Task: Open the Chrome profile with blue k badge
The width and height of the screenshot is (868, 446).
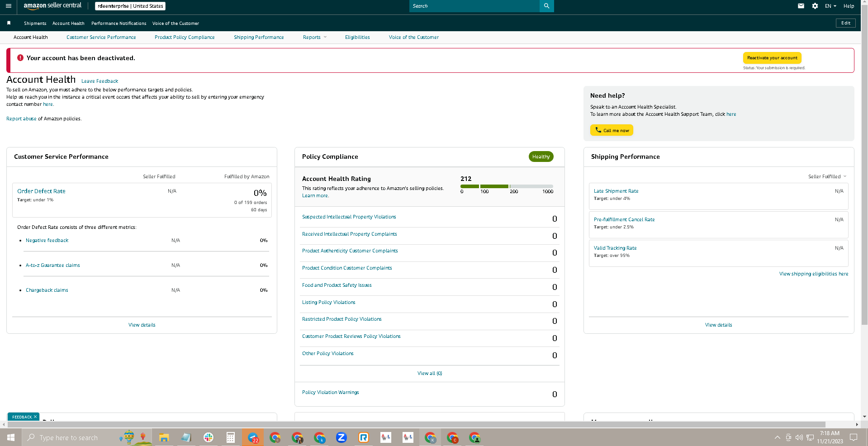Action: pyautogui.click(x=319, y=437)
